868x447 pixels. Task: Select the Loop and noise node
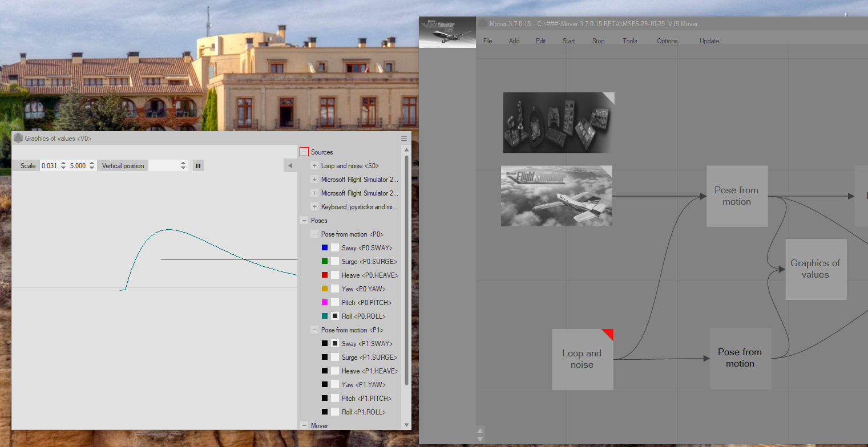click(x=582, y=359)
